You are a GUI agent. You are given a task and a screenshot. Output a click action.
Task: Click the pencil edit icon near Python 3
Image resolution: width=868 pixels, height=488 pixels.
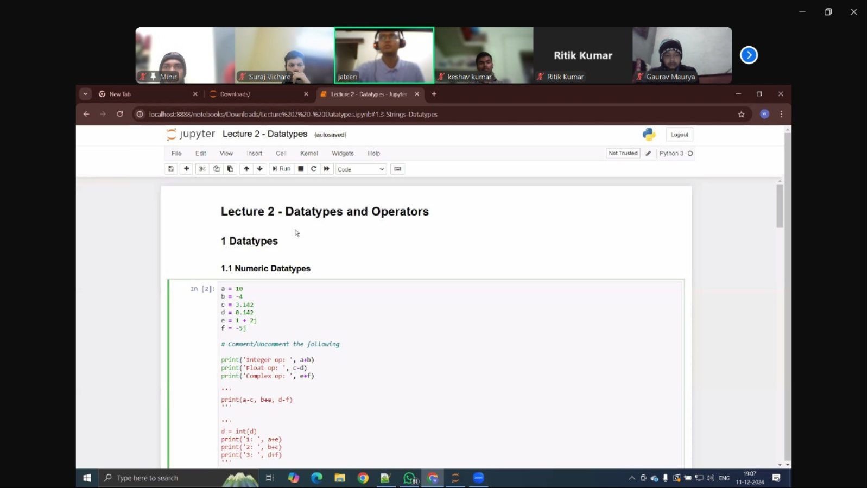(649, 154)
